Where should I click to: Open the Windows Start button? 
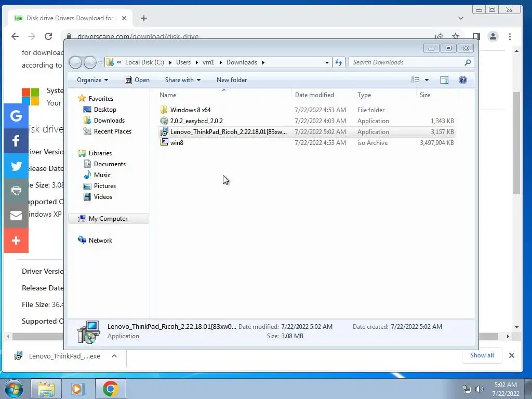click(14, 389)
